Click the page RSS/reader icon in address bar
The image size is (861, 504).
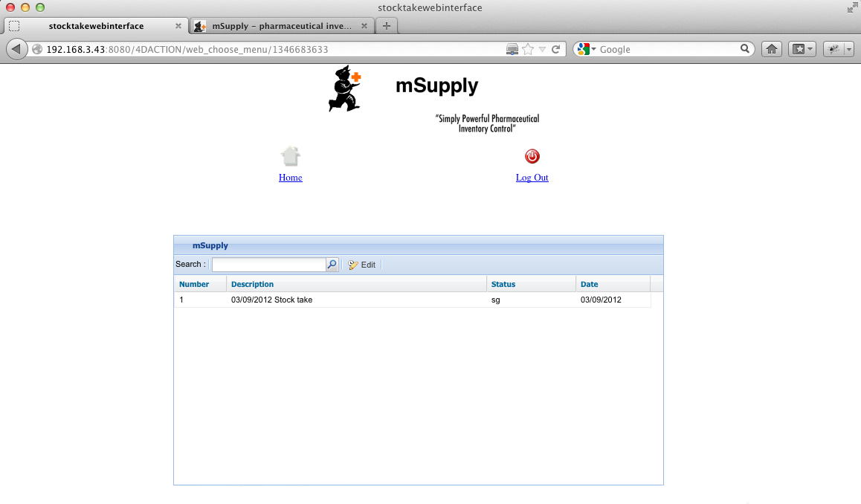[512, 49]
